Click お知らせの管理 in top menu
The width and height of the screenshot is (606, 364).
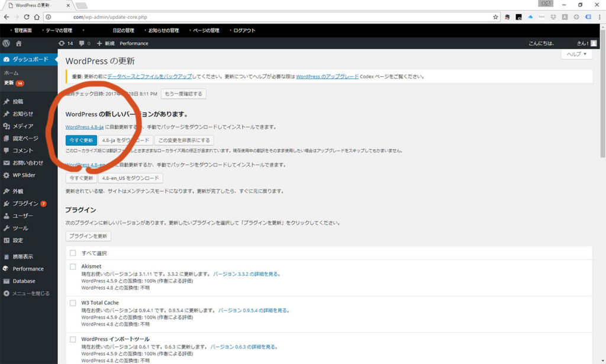point(163,31)
